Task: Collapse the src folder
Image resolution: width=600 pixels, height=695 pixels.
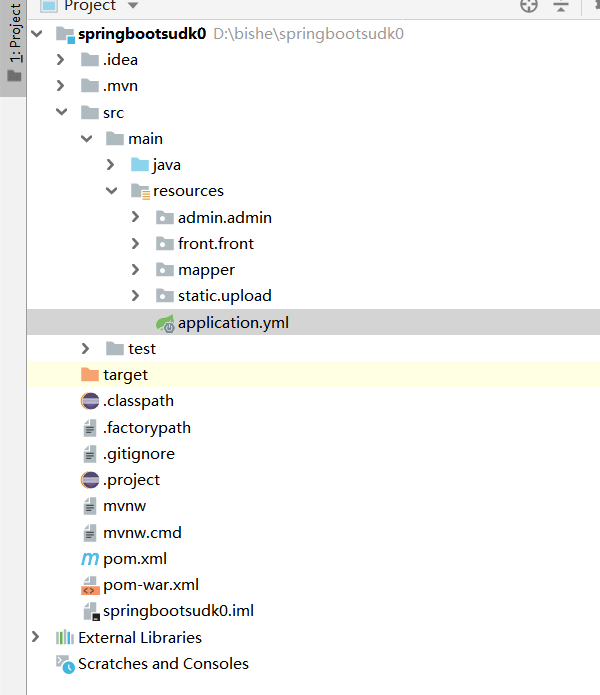Action: [x=61, y=113]
